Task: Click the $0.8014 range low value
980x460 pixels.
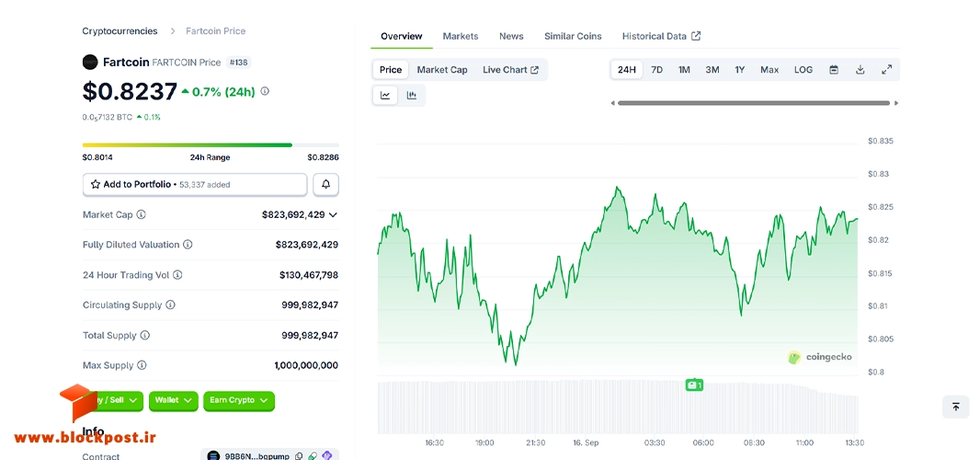Action: (97, 157)
